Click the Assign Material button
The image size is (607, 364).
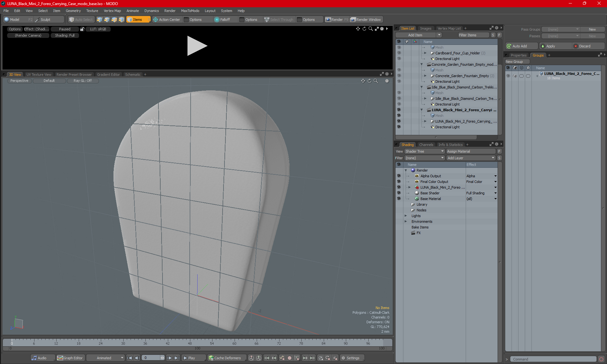click(470, 151)
